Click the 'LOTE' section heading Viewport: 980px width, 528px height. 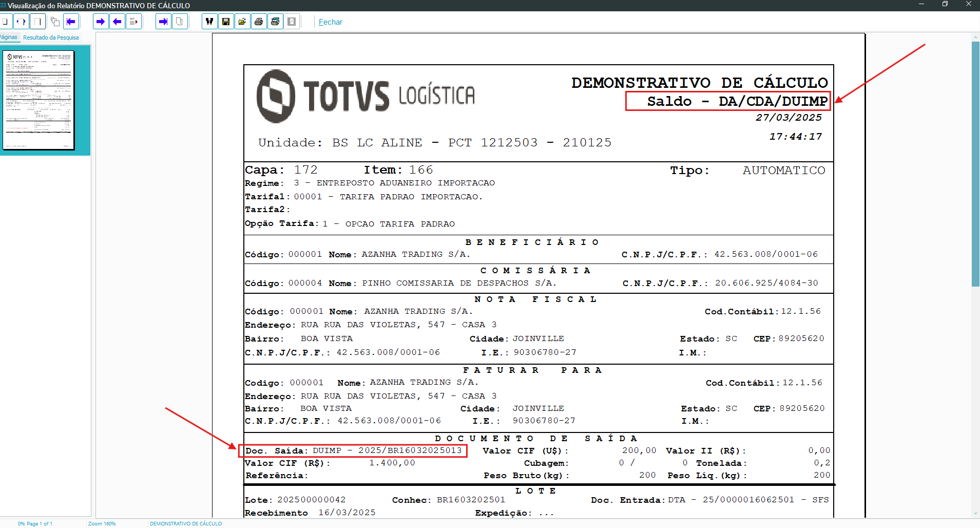535,491
